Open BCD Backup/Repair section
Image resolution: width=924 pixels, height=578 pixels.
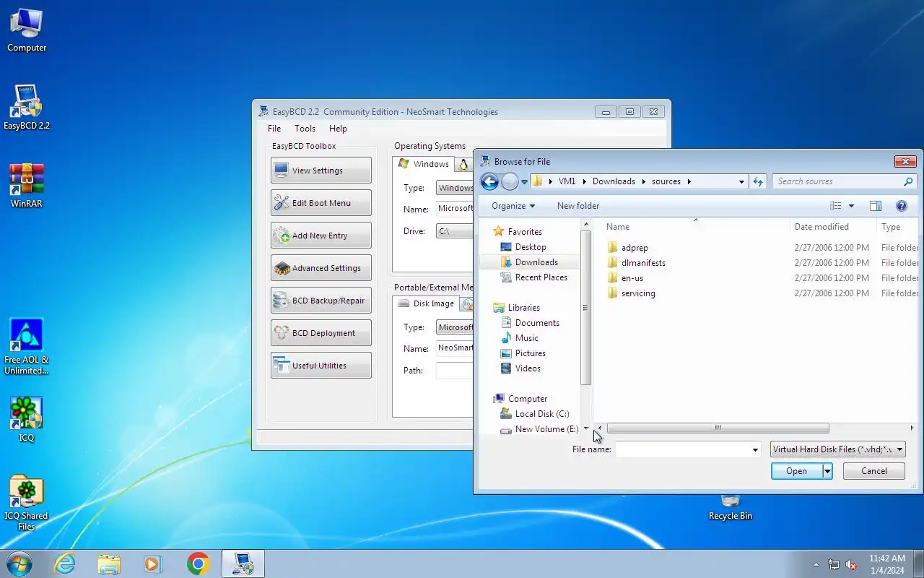point(321,301)
